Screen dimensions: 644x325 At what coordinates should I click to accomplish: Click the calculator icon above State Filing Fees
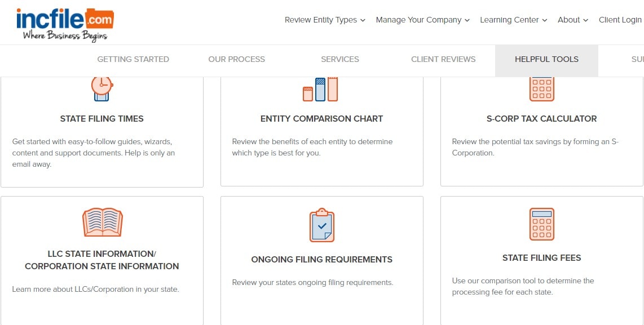(542, 224)
